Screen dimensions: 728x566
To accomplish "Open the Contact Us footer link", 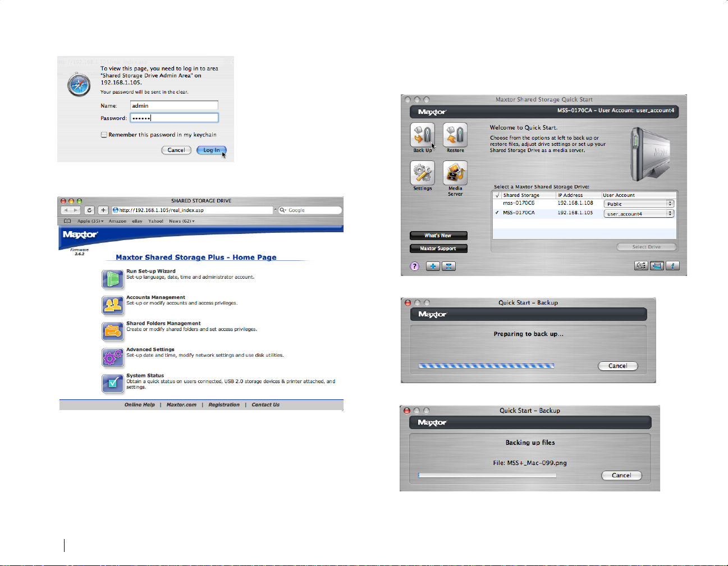I will click(265, 404).
